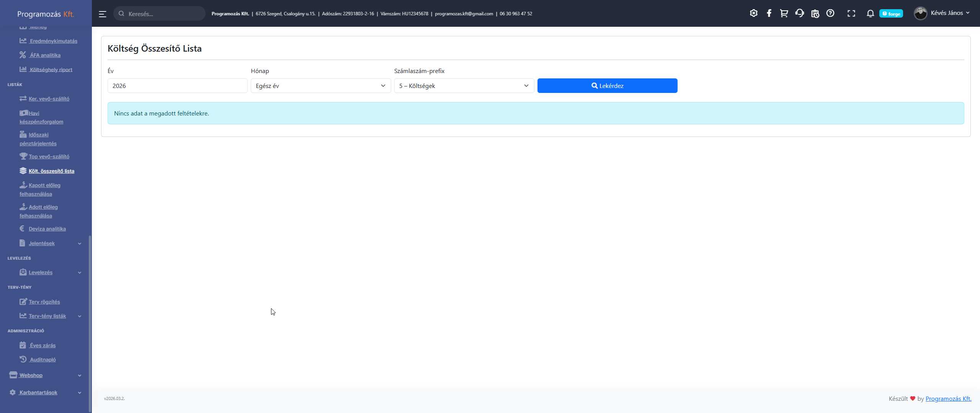Toggle fullscreen mode icon
The height and width of the screenshot is (413, 980).
851,14
